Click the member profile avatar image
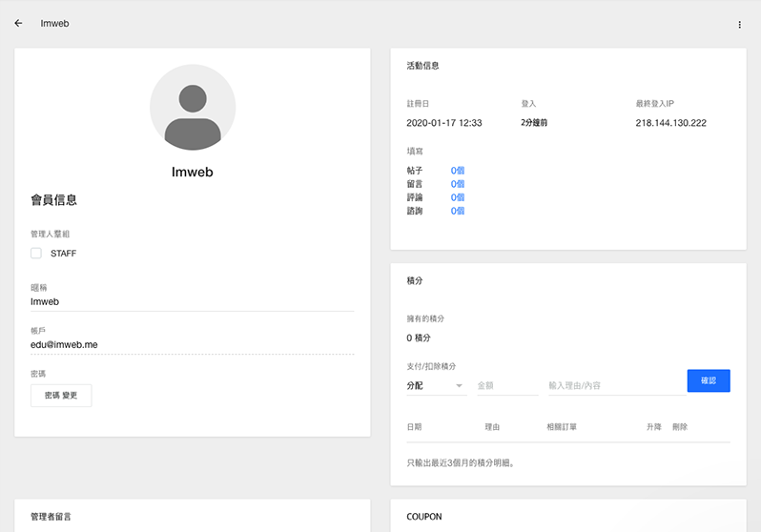The height and width of the screenshot is (532, 761). tap(193, 108)
